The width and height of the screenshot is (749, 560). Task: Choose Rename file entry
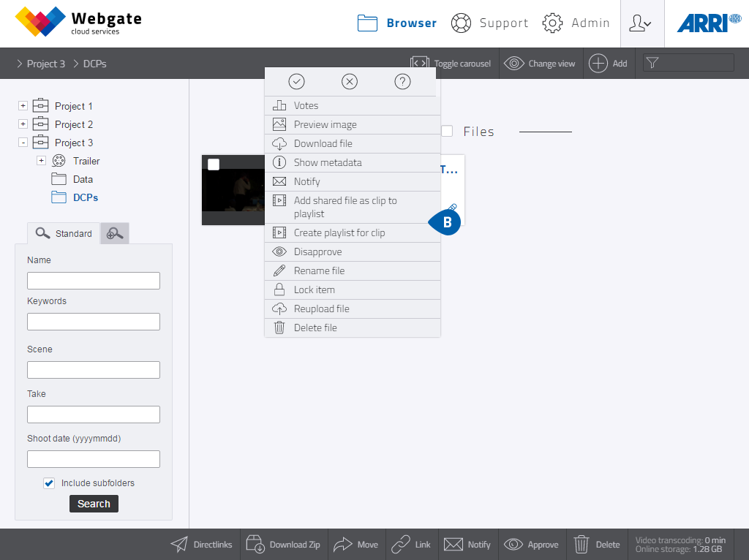point(353,271)
